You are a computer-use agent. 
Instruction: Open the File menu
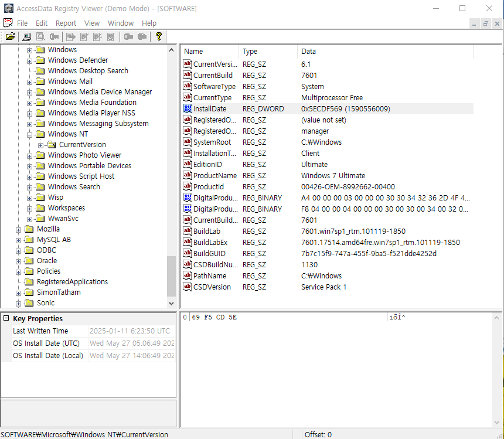(22, 23)
